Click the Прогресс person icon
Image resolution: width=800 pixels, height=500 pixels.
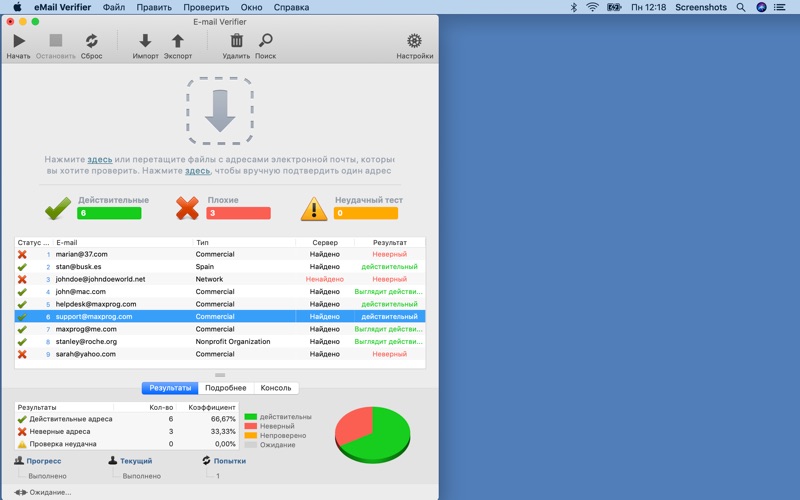pos(19,460)
